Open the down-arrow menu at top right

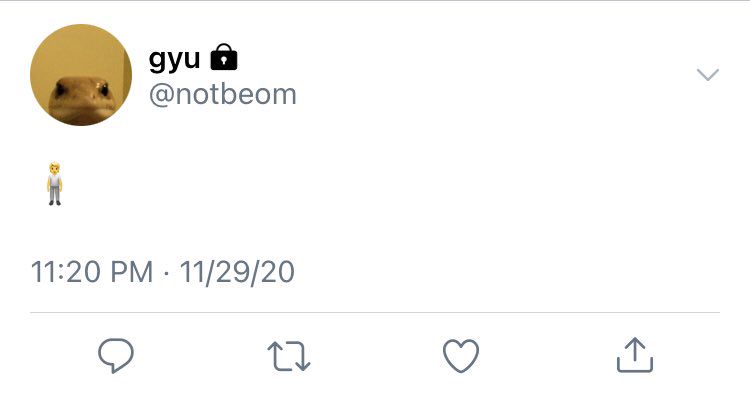tap(707, 74)
